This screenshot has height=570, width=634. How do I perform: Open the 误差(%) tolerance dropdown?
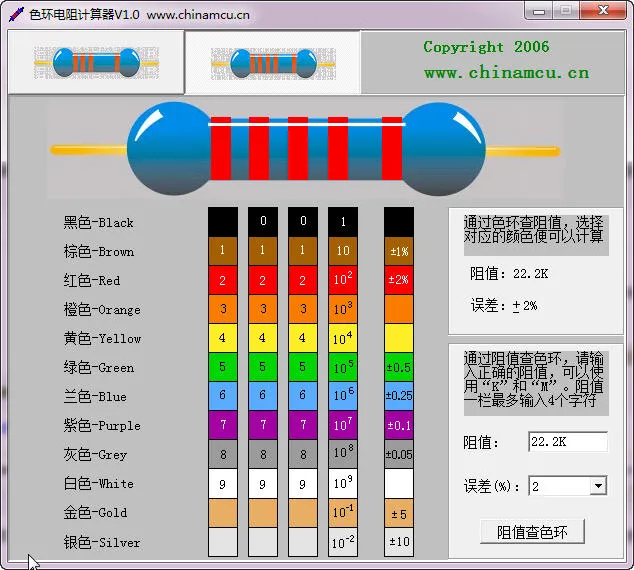[x=598, y=486]
